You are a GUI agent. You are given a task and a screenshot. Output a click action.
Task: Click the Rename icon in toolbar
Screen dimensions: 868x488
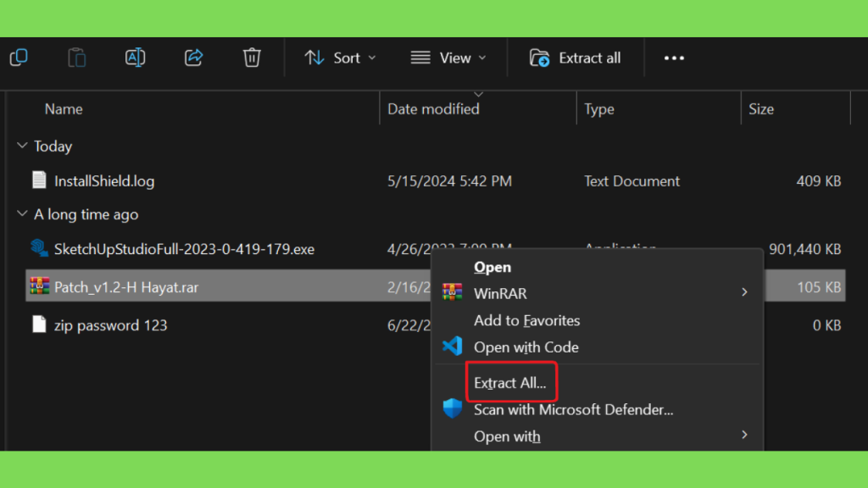coord(135,58)
